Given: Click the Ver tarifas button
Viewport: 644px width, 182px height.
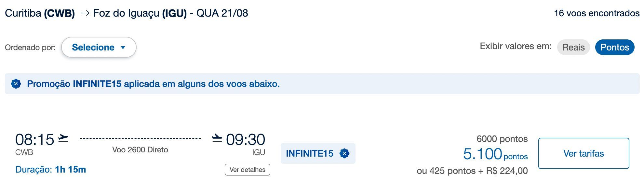Looking at the screenshot, I should [x=584, y=153].
